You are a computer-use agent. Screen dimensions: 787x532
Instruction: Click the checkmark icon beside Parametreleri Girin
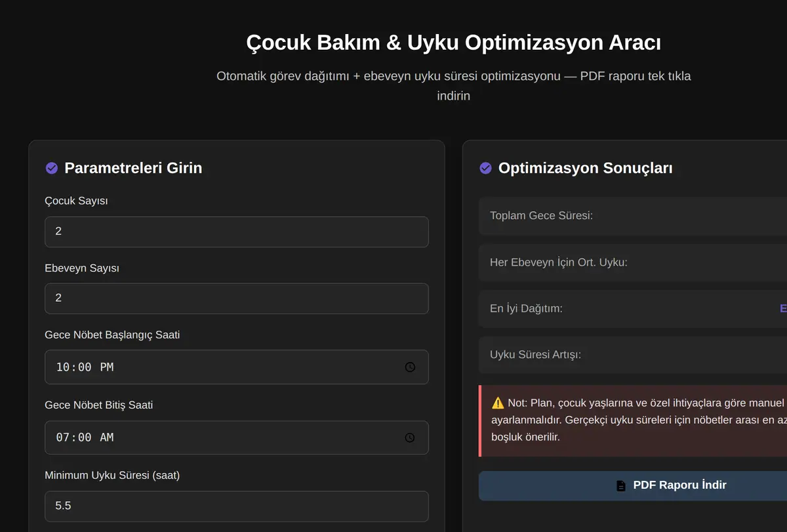click(51, 169)
